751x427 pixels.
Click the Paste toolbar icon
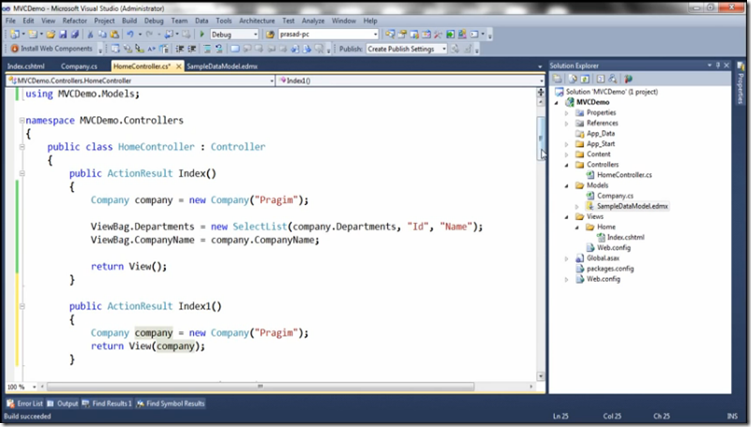point(114,34)
